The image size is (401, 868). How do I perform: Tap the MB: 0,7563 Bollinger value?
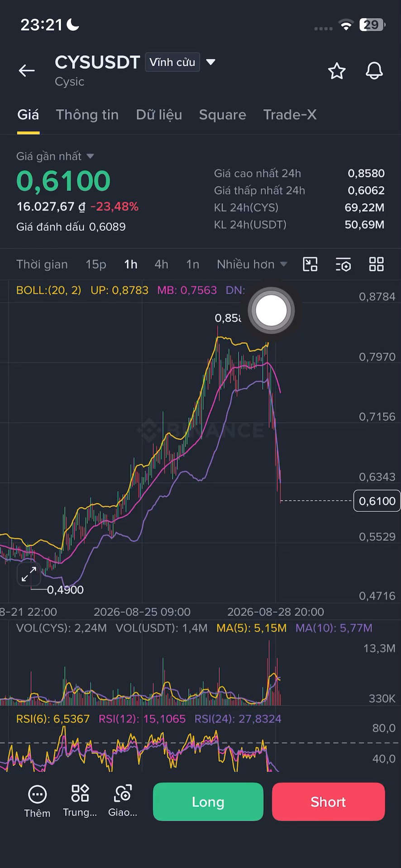[x=187, y=290]
